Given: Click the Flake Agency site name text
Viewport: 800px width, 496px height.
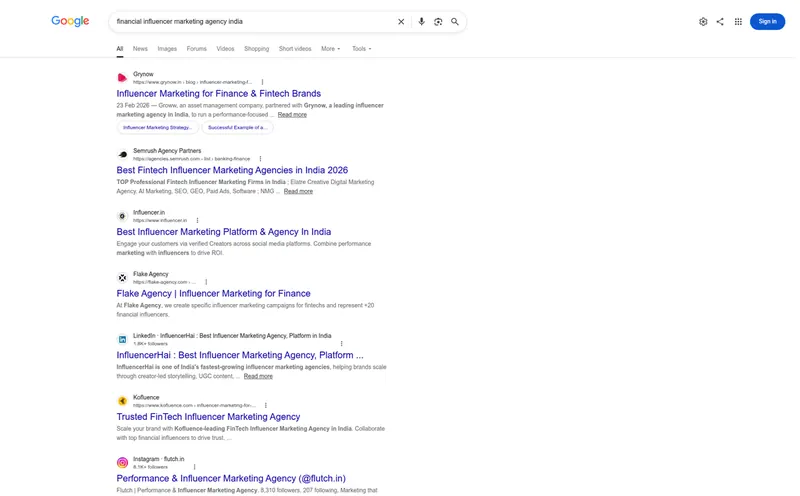Looking at the screenshot, I should [x=151, y=274].
